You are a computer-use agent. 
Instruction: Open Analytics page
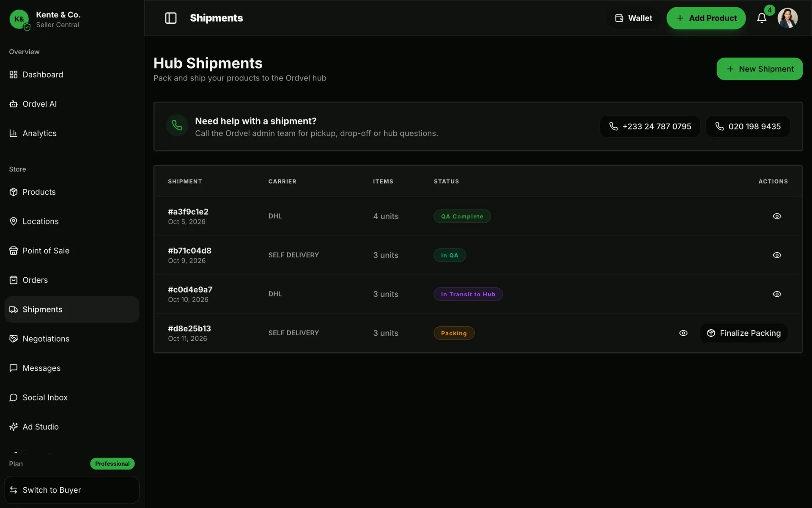72,133
